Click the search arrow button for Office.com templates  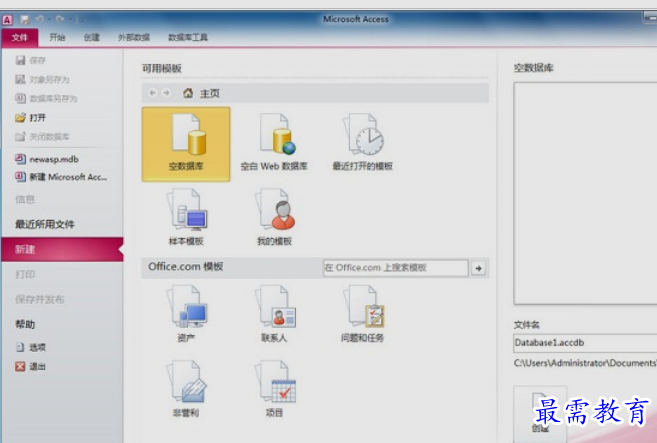[x=479, y=268]
